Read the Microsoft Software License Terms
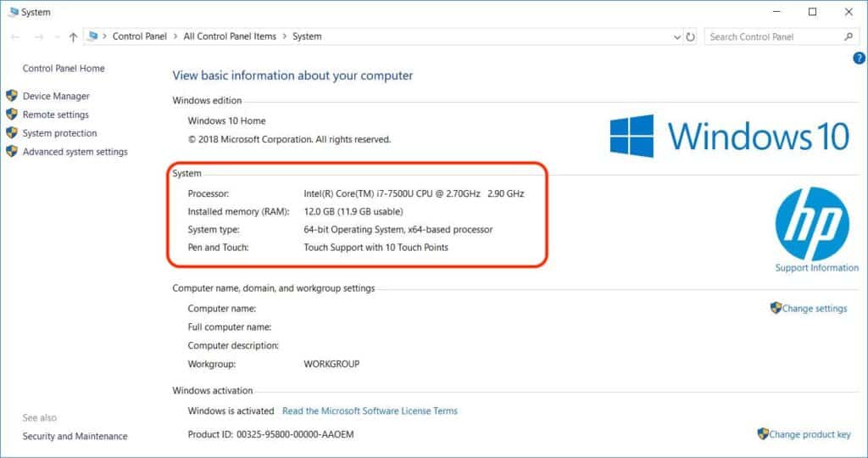This screenshot has height=458, width=868. pos(370,411)
